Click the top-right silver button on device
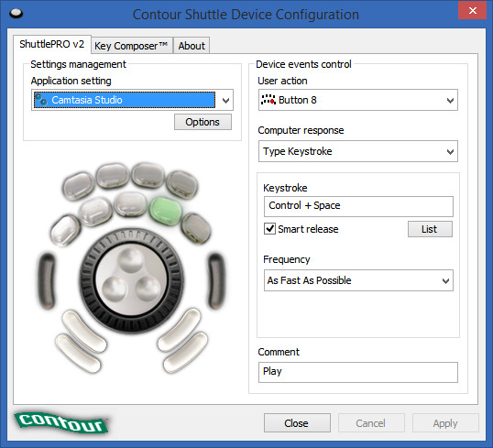This screenshot has height=448, width=493. pos(182,185)
